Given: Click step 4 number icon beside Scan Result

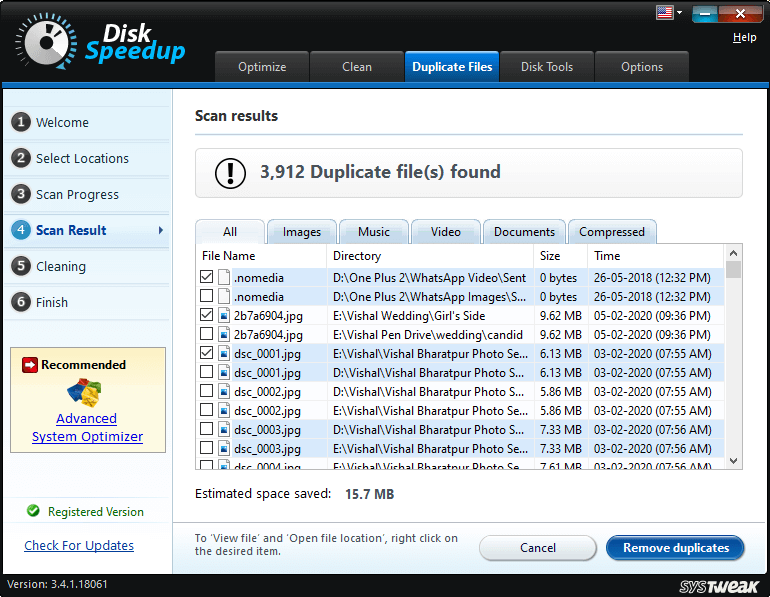Looking at the screenshot, I should 21,230.
